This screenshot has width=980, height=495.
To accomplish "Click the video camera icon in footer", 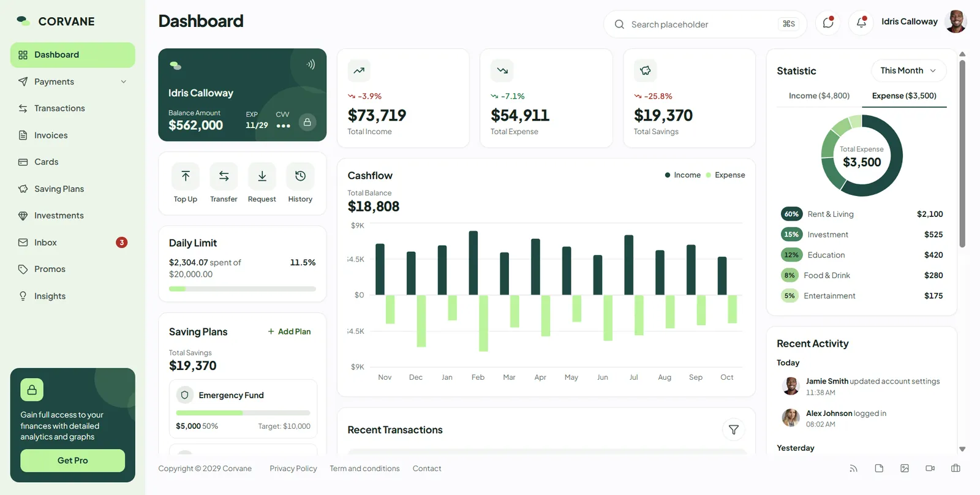I will 930,469.
